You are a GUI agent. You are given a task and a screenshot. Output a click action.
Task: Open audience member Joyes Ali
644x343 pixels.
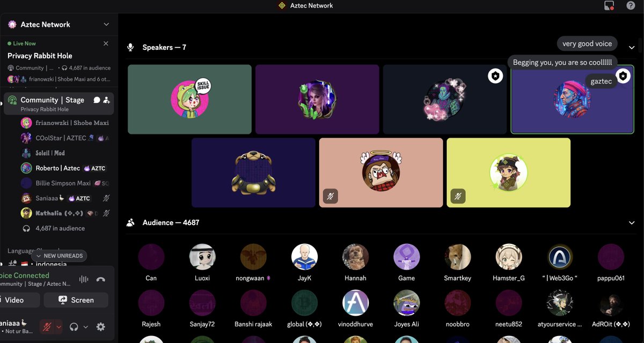pyautogui.click(x=406, y=309)
